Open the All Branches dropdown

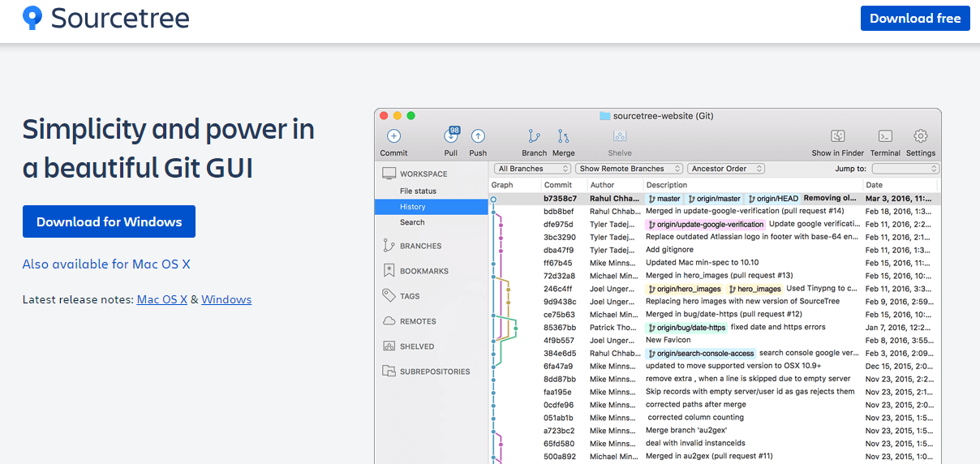click(x=532, y=169)
